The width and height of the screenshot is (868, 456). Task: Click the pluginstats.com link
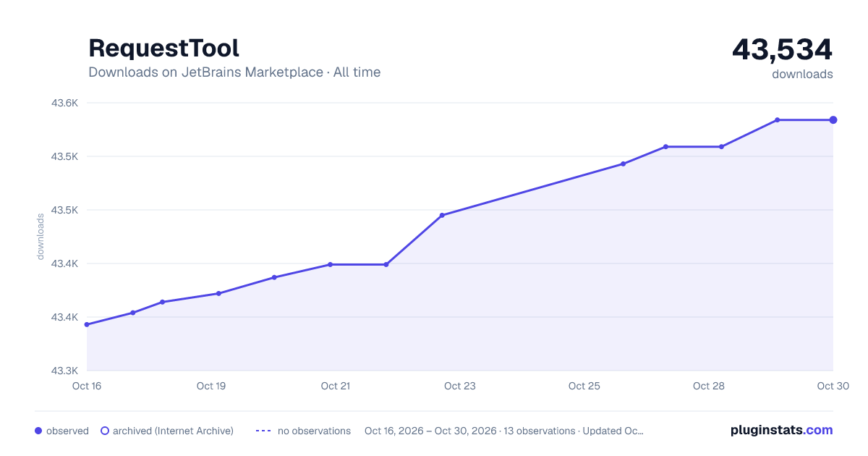click(781, 430)
